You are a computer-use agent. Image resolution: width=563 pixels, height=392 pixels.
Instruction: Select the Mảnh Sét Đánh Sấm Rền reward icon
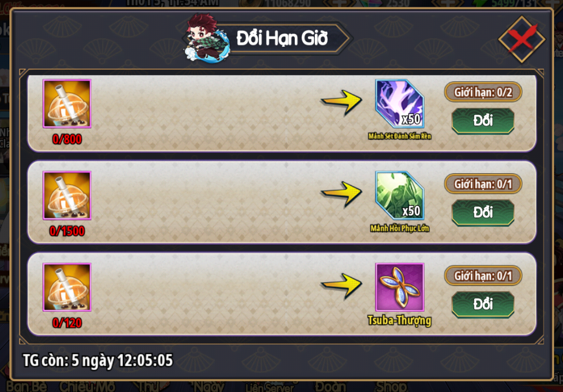[400, 104]
